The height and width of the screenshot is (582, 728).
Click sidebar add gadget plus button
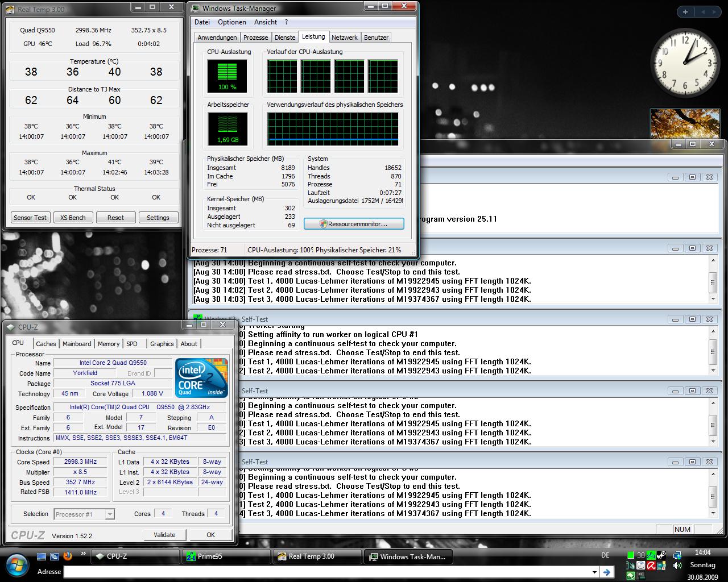point(685,12)
